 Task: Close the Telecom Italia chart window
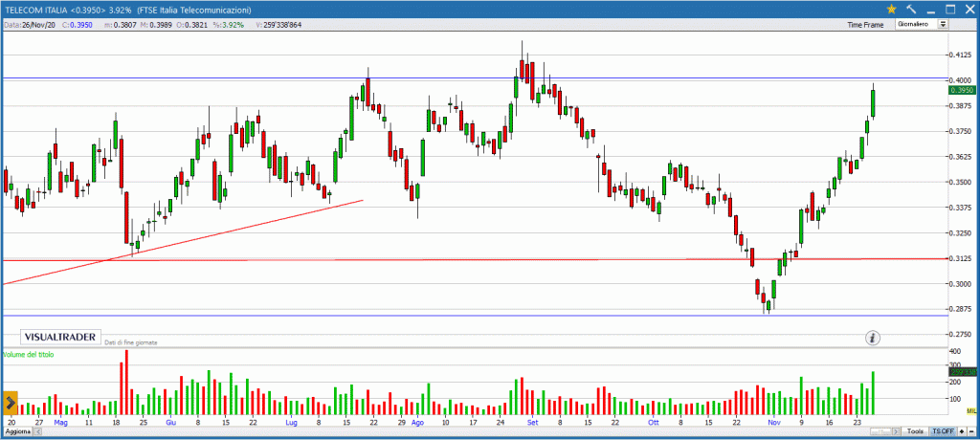coord(969,10)
